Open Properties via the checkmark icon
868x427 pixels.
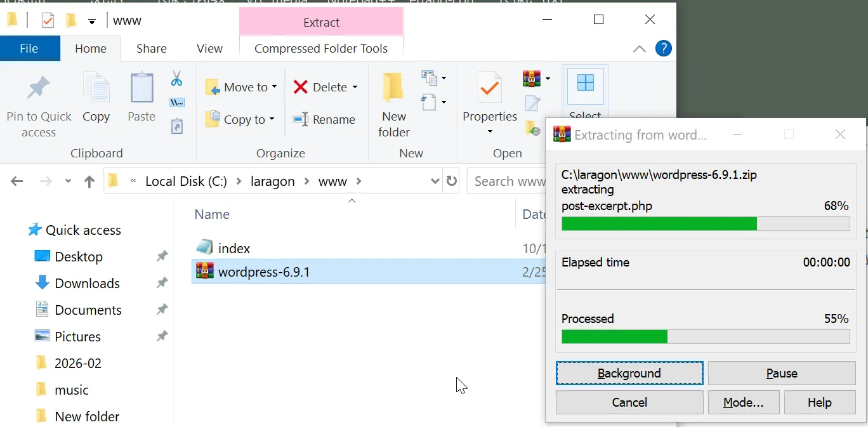click(490, 89)
